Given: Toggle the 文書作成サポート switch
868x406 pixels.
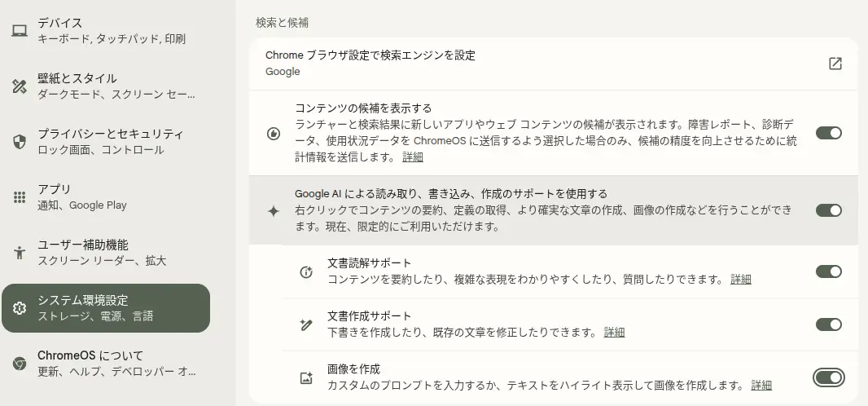Looking at the screenshot, I should tap(829, 324).
